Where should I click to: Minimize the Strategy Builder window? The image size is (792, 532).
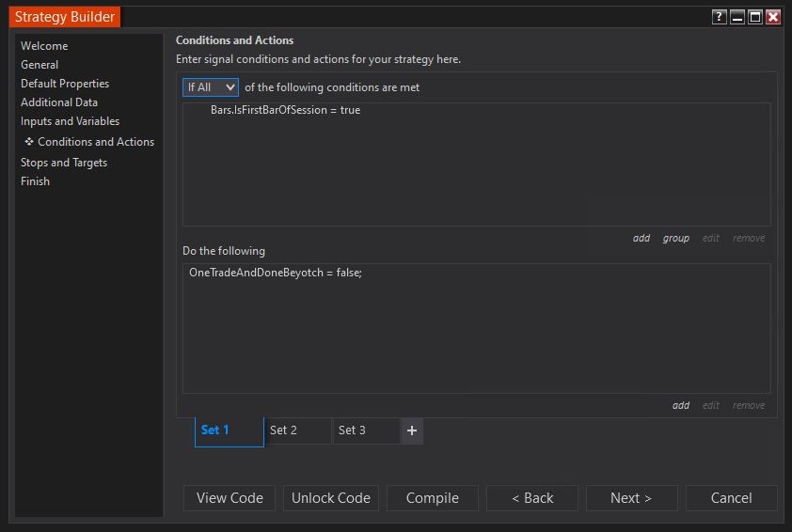point(737,17)
